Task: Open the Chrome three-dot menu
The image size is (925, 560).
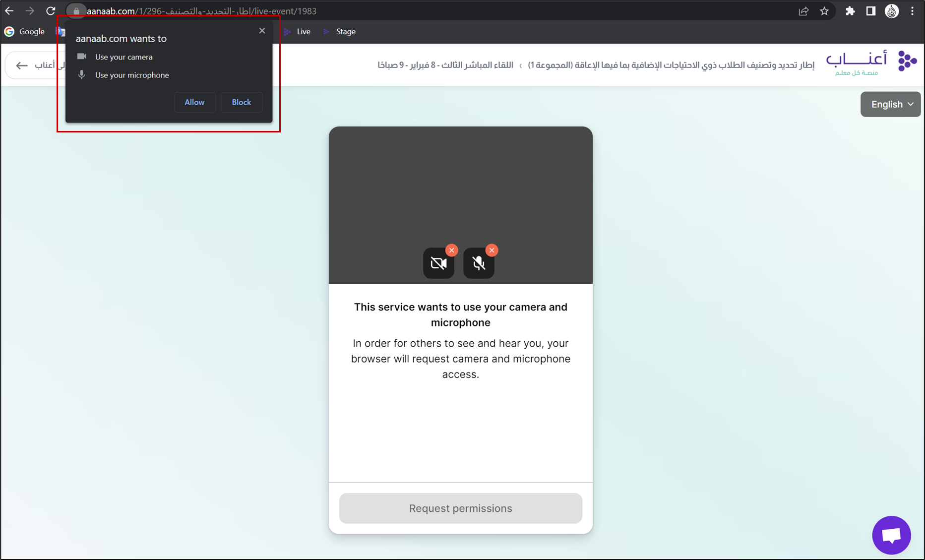Action: [x=913, y=11]
